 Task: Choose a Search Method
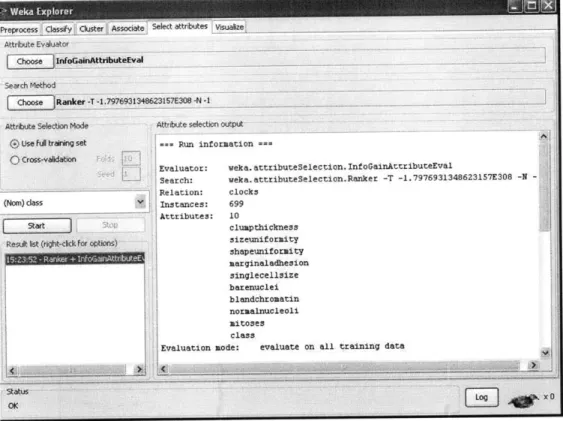[x=30, y=103]
